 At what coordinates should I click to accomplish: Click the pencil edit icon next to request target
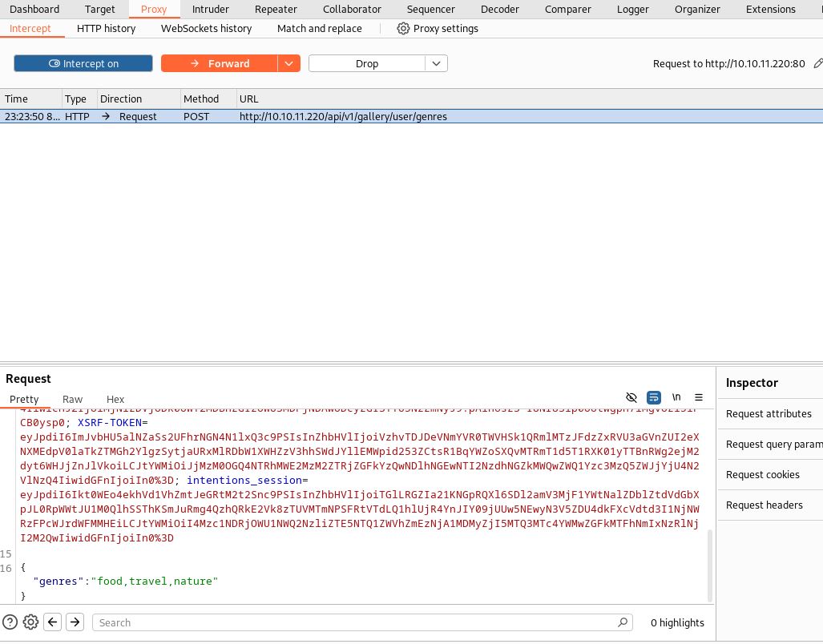[x=817, y=63]
